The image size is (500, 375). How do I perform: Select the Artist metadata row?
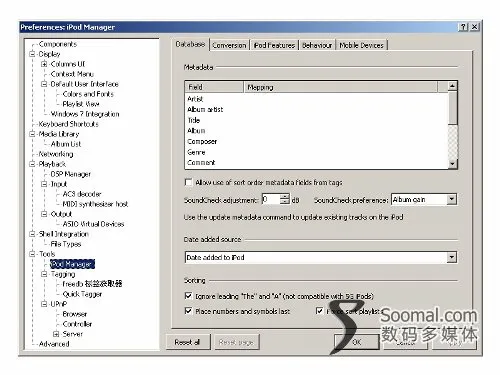coord(317,99)
